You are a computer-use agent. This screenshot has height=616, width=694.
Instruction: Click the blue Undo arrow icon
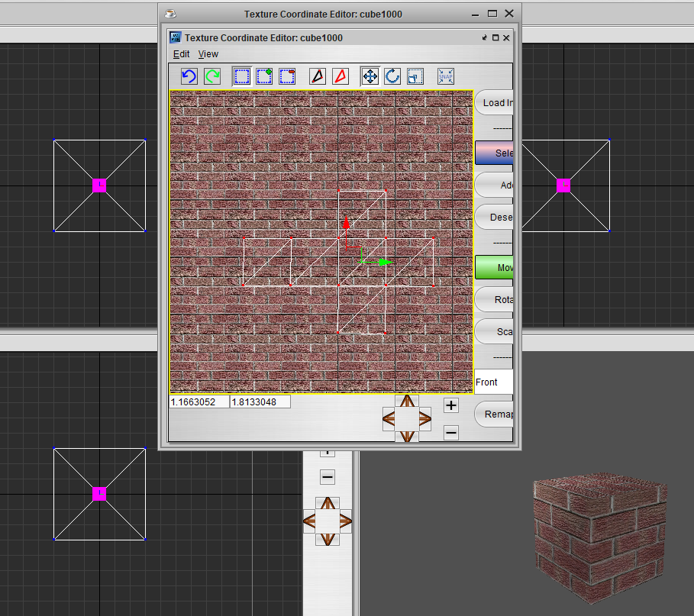(189, 76)
